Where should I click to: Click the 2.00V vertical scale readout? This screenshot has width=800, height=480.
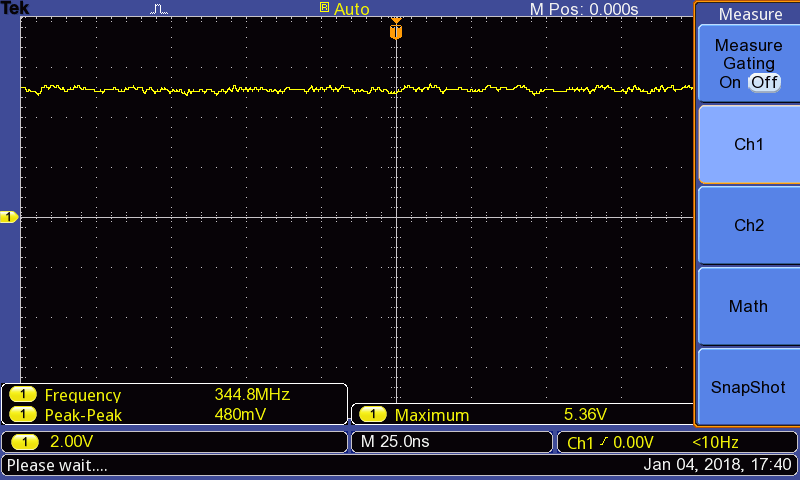coord(71,442)
